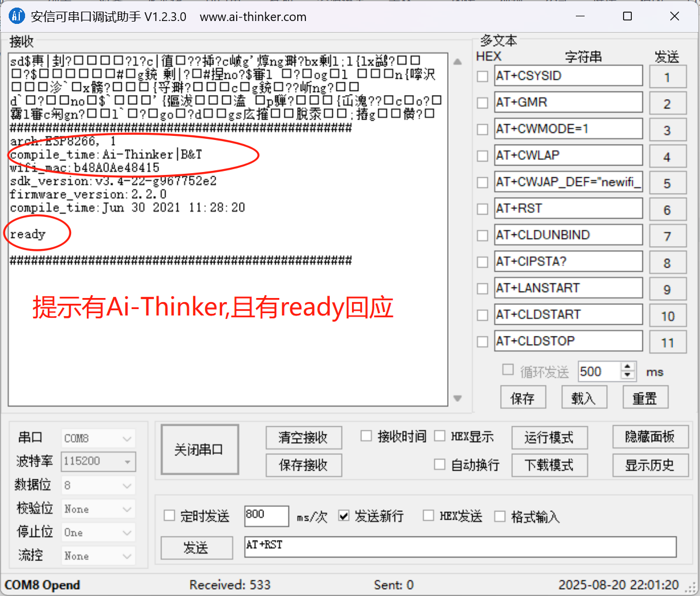
Task: Click the timed send 800 ms field
Action: (266, 516)
